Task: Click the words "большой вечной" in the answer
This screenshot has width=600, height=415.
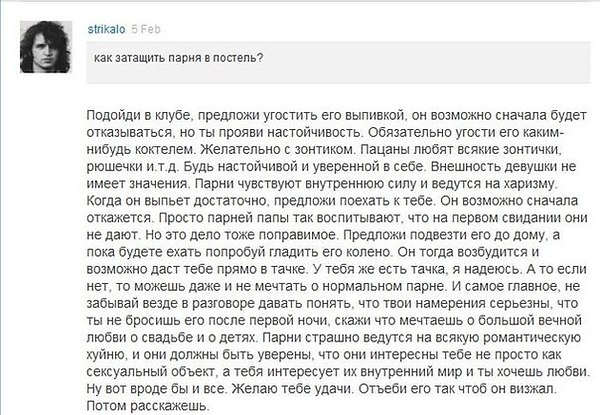Action: point(530,321)
